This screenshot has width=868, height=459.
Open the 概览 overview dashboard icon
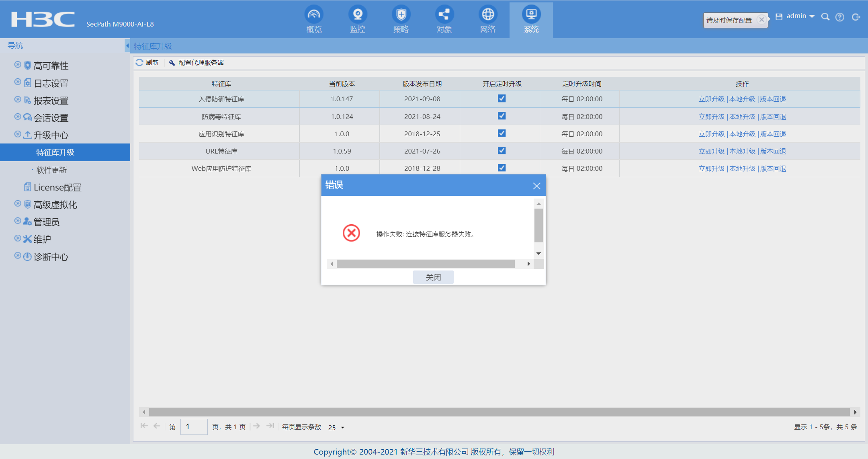[314, 15]
